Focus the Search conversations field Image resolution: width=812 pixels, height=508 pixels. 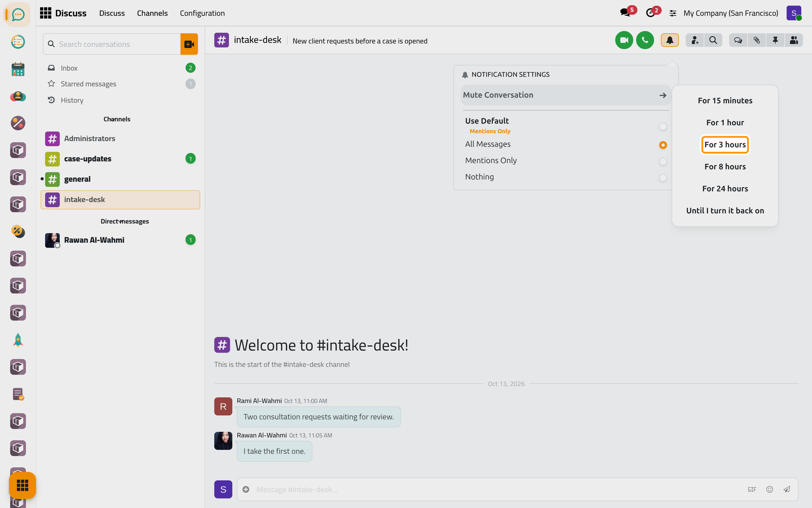(x=112, y=44)
